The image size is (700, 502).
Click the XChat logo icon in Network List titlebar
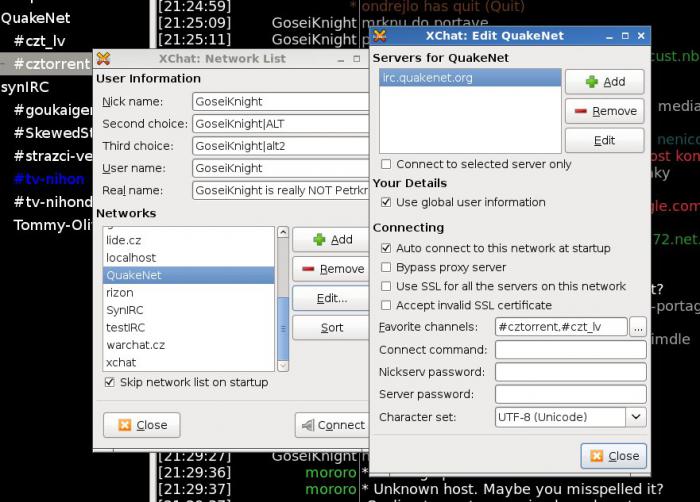click(103, 58)
